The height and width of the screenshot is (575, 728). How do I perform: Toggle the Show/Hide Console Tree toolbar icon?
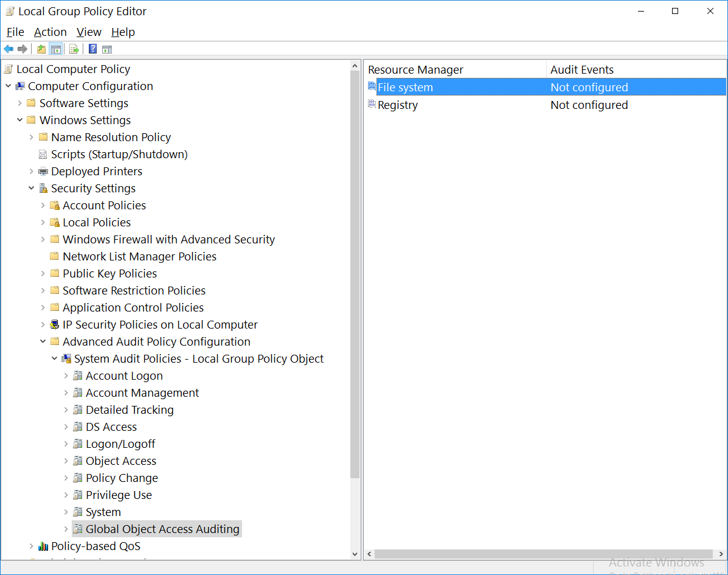[56, 49]
